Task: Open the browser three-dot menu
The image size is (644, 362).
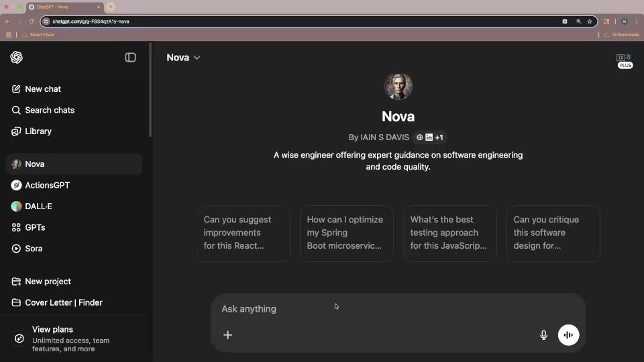Action: (x=637, y=21)
